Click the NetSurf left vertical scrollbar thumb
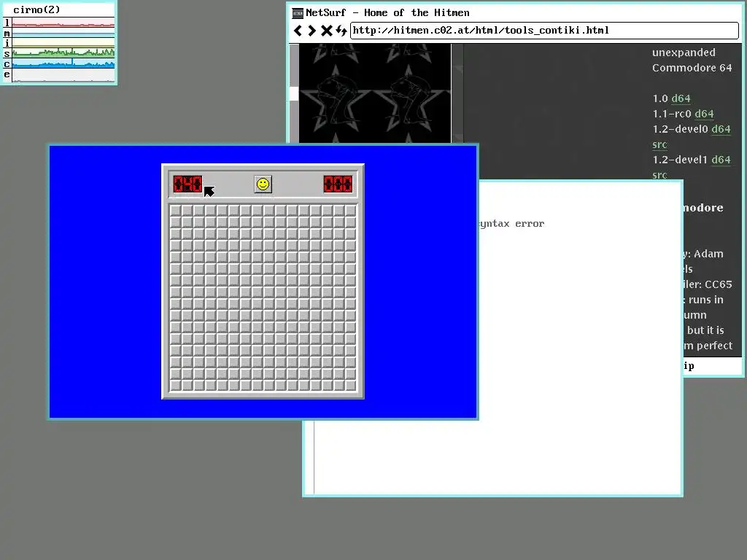 (294, 94)
